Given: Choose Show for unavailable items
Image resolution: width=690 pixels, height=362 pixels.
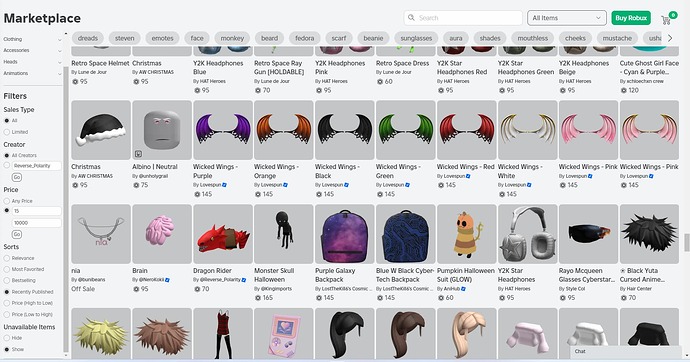Looking at the screenshot, I should coord(7,349).
